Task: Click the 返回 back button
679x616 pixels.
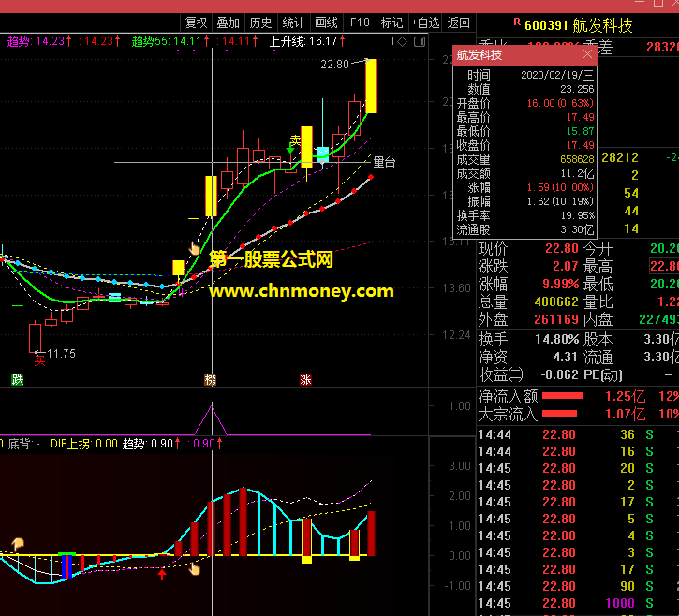Action: coord(459,22)
